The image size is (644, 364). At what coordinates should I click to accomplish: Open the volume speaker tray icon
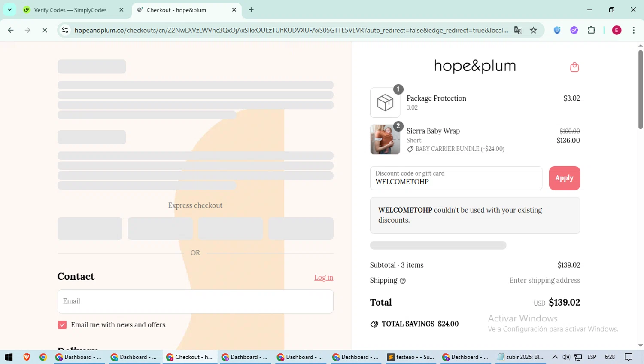(566, 357)
